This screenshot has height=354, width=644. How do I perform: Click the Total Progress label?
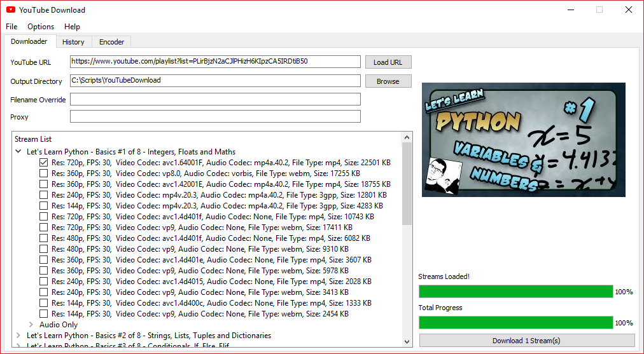(440, 308)
